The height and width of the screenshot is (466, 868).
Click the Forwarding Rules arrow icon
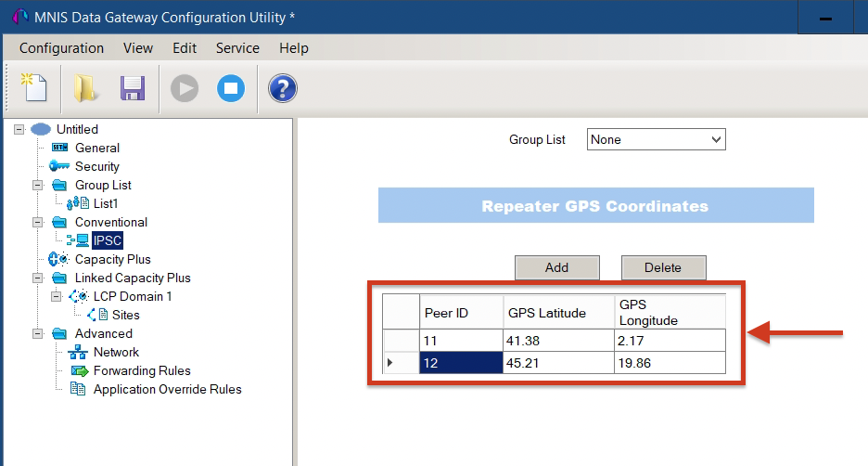[x=80, y=370]
